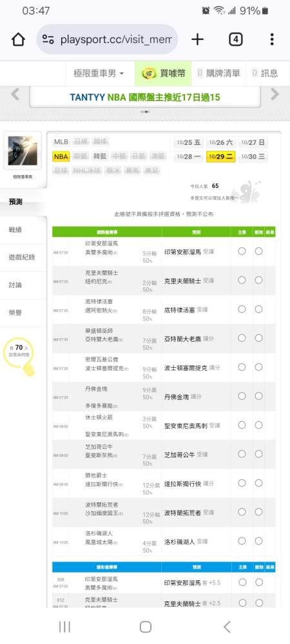Open the tab switcher showing 4 tabs
Image resolution: width=290 pixels, height=644 pixels.
[x=235, y=39]
